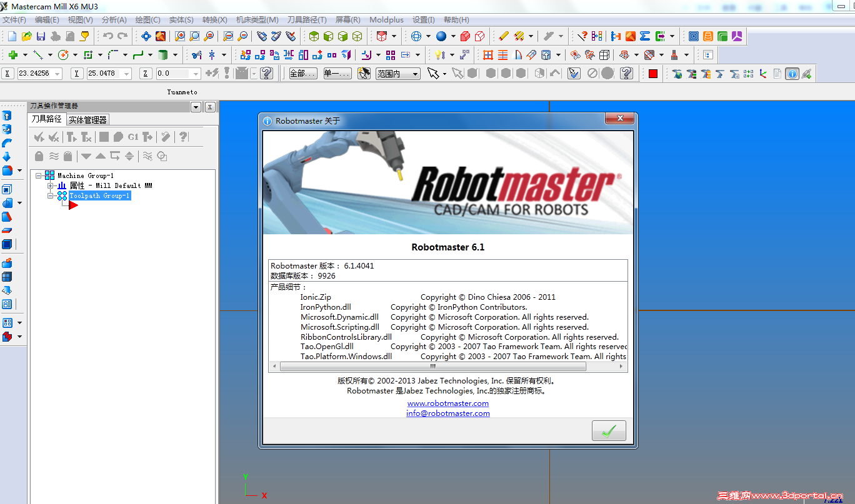
Task: Click the yellow pencil icon in top toolbar
Action: click(504, 36)
